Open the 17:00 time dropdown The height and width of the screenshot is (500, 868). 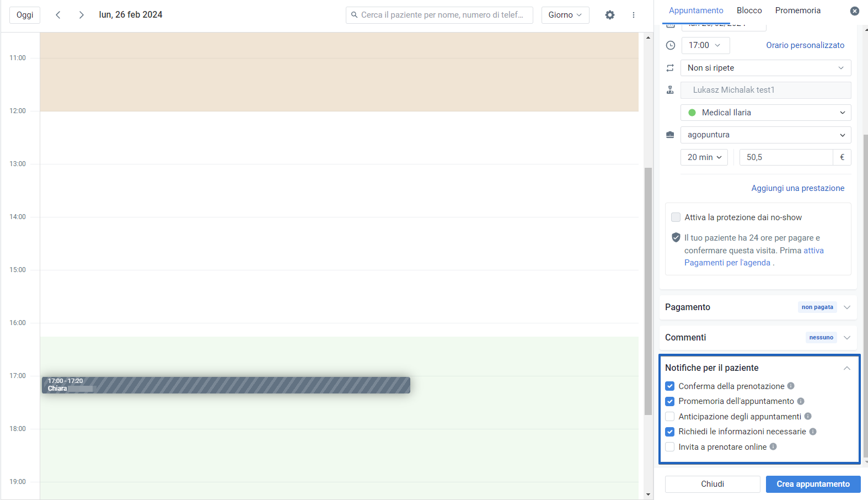[705, 45]
